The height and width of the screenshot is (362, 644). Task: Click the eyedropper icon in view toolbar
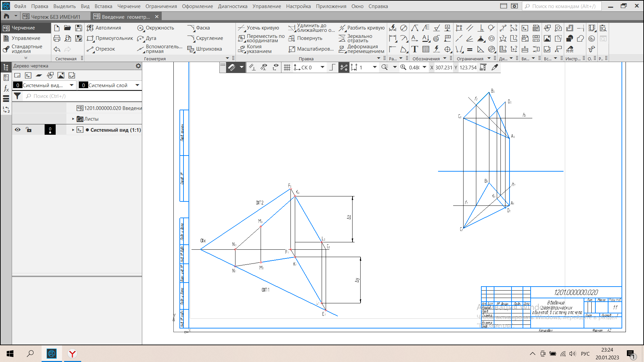click(494, 67)
